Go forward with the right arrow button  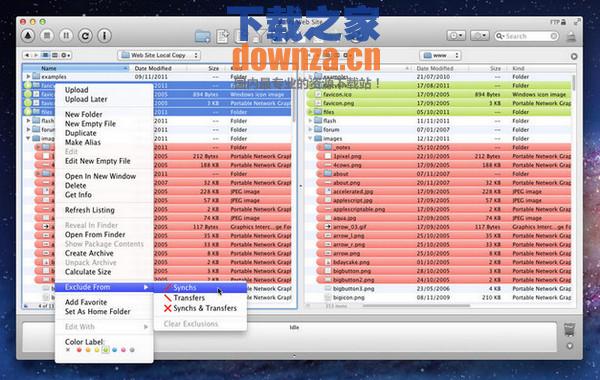click(36, 55)
